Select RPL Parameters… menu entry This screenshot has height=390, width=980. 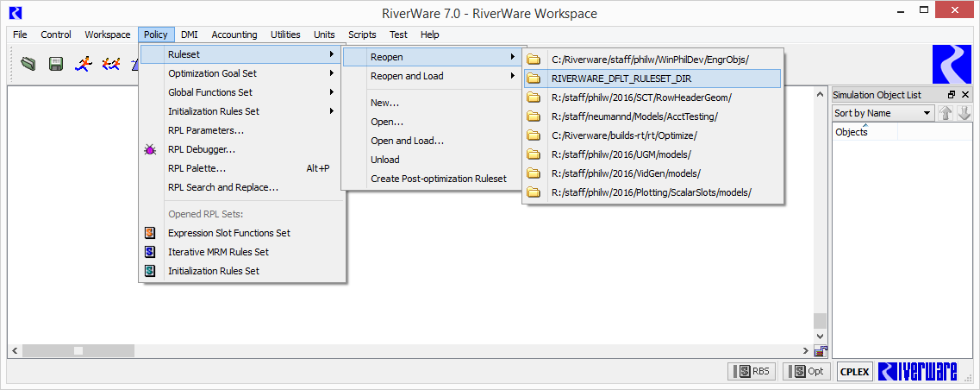coord(242,130)
